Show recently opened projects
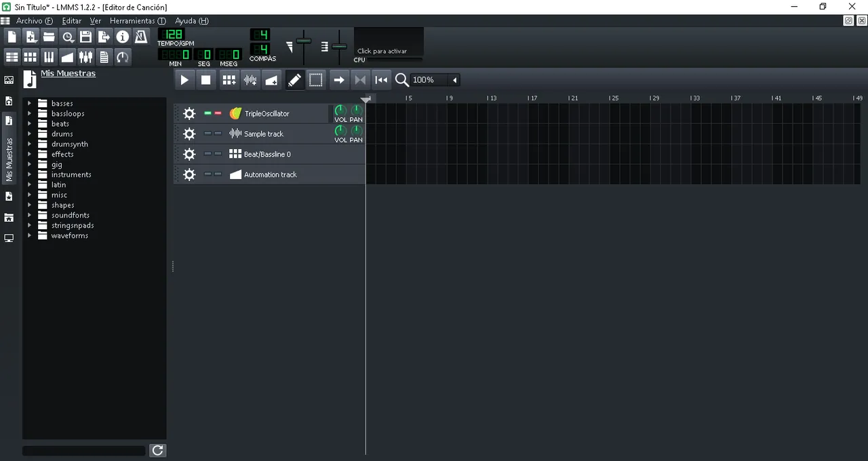This screenshot has height=461, width=868. [67, 37]
